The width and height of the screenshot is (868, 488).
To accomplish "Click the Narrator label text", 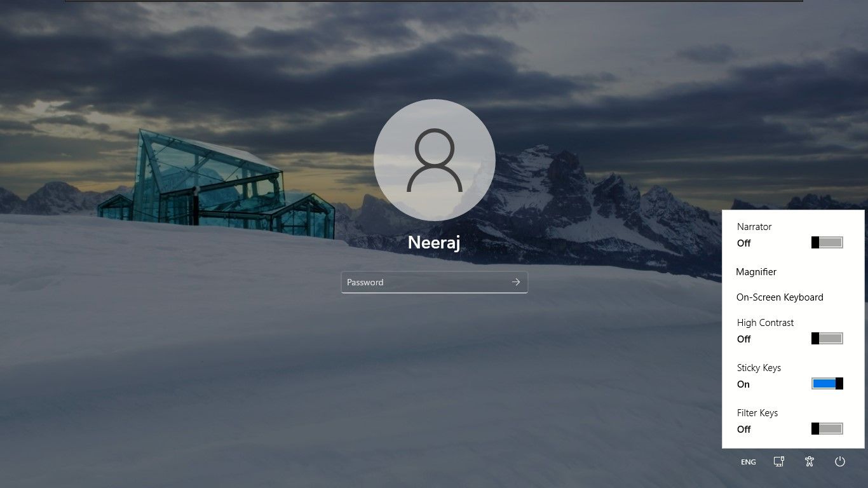I will 754,226.
